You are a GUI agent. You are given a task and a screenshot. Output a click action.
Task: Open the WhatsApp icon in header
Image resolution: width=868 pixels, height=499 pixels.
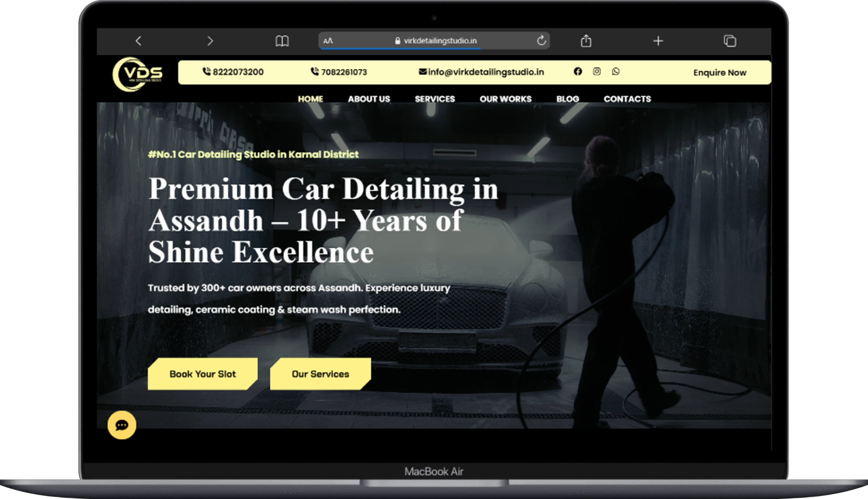click(x=615, y=71)
